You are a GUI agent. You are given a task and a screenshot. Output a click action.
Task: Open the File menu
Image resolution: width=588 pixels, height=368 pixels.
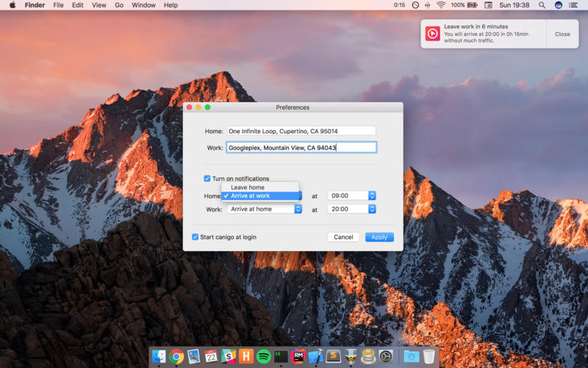tap(58, 5)
